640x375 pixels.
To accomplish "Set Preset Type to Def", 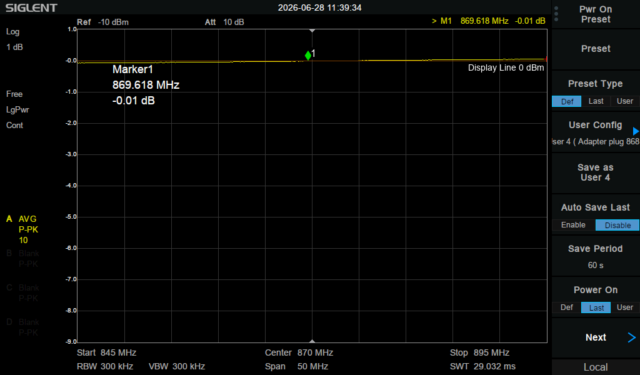I will tap(567, 101).
